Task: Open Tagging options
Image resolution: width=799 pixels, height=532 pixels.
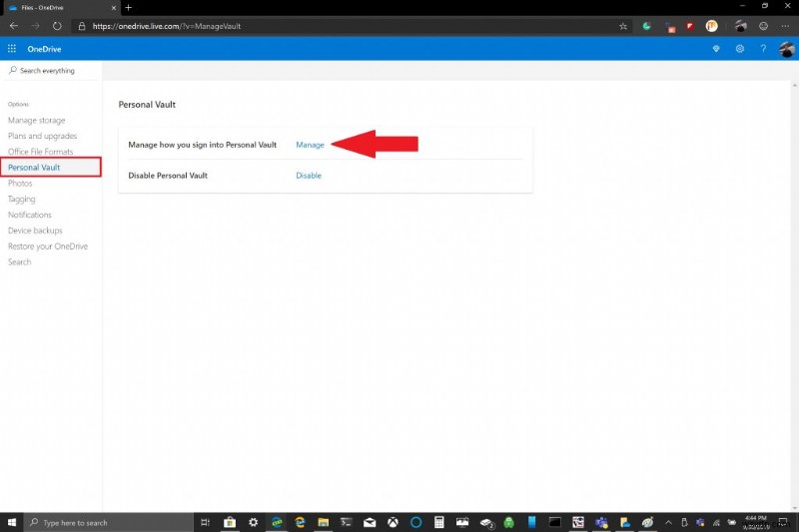Action: click(x=21, y=199)
